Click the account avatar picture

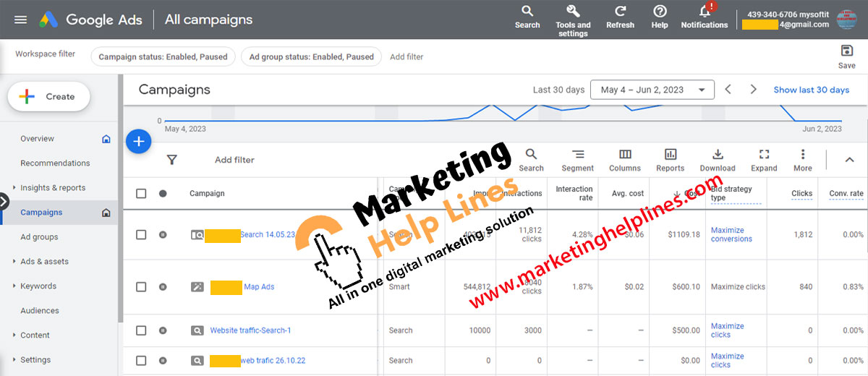pos(846,20)
